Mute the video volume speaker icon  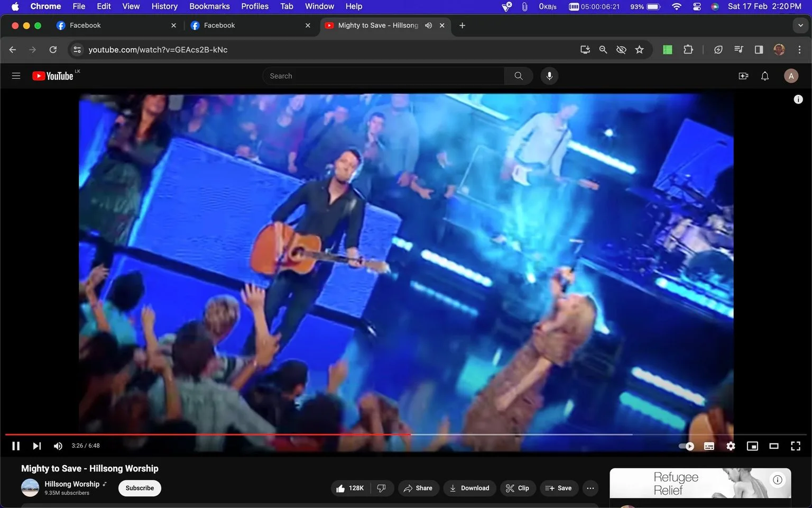(58, 446)
